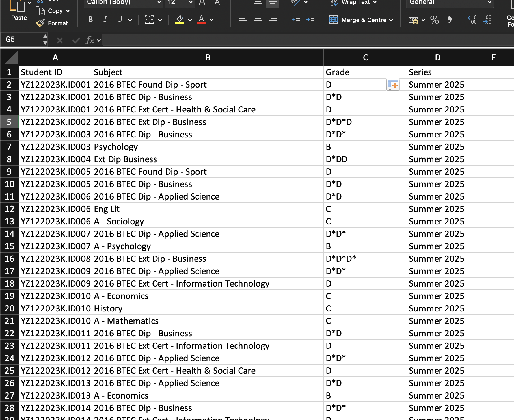The image size is (514, 420).
Task: Open the Paste options dropdown arrow
Action: (x=29, y=3)
